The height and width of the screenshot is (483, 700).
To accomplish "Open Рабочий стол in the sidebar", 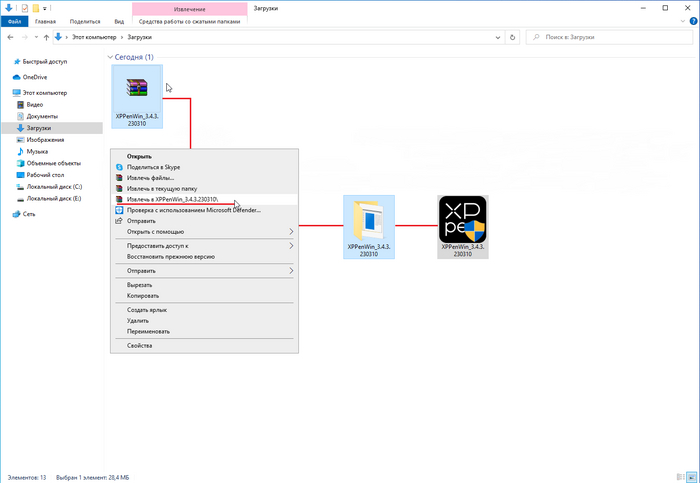I will pyautogui.click(x=45, y=175).
